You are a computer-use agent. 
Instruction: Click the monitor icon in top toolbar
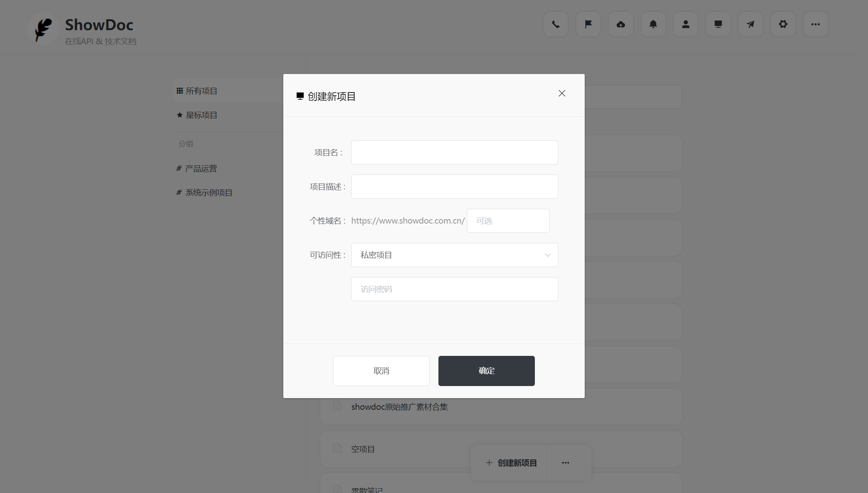pos(718,24)
